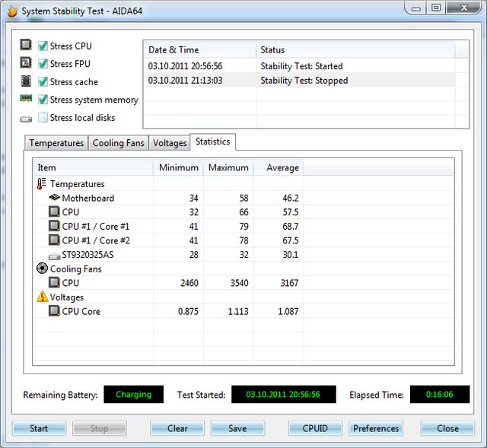Click the memory module icon beside Stress system memory
The width and height of the screenshot is (487, 448).
26,100
